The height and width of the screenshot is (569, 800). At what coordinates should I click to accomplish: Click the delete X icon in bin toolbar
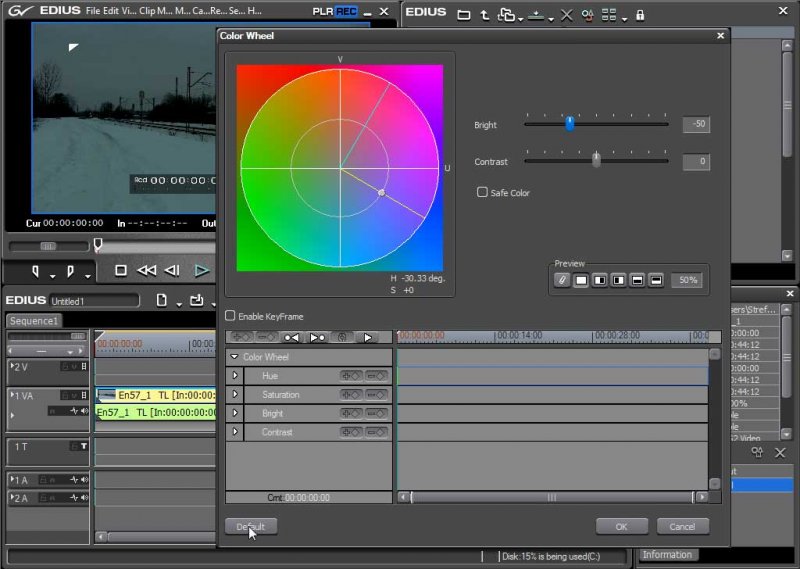coord(567,15)
